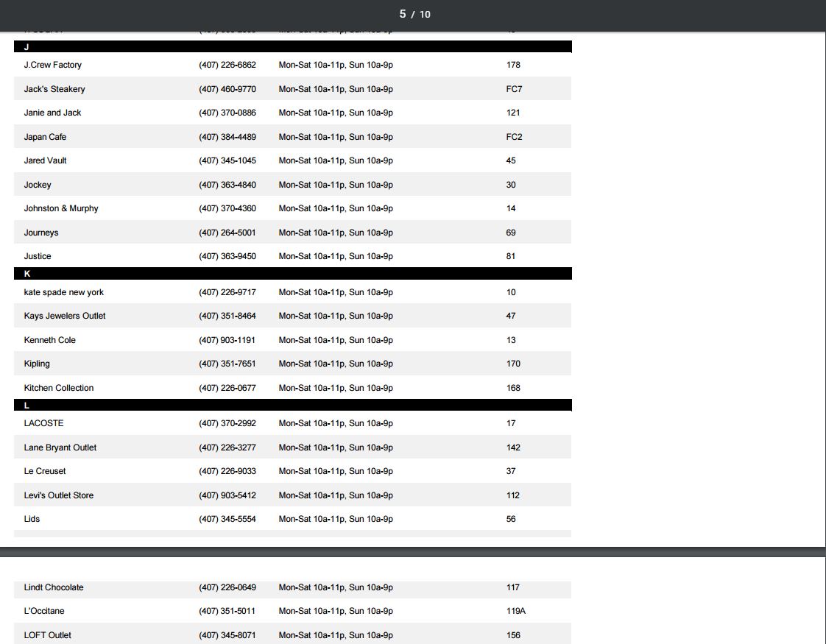The width and height of the screenshot is (826, 644).
Task: Click the current page number field
Action: (x=403, y=14)
